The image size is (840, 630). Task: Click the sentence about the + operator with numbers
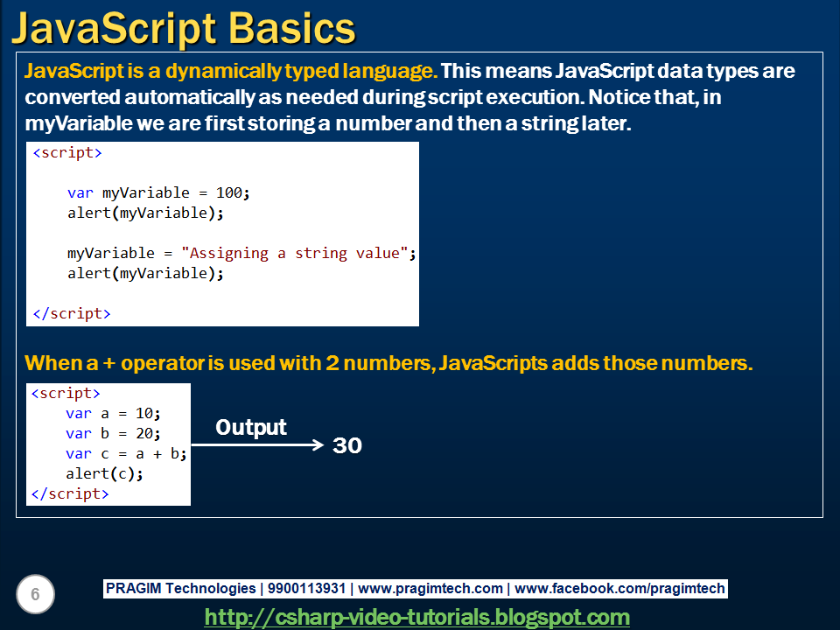[x=388, y=363]
